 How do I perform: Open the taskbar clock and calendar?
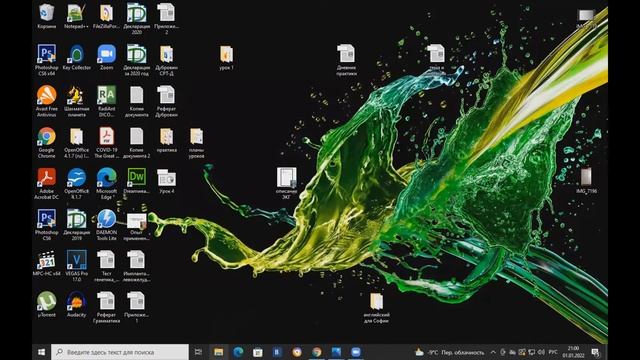(573, 352)
